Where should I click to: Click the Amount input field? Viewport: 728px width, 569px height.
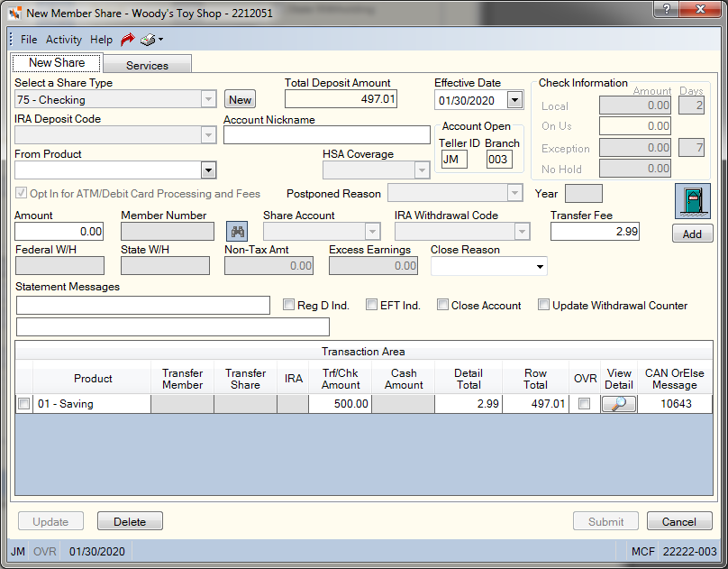(59, 232)
